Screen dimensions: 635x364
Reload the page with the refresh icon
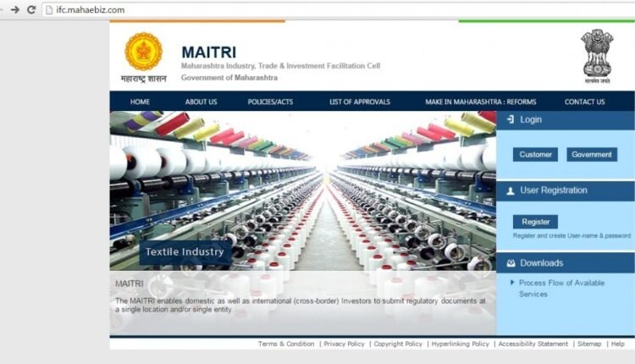[x=31, y=9]
